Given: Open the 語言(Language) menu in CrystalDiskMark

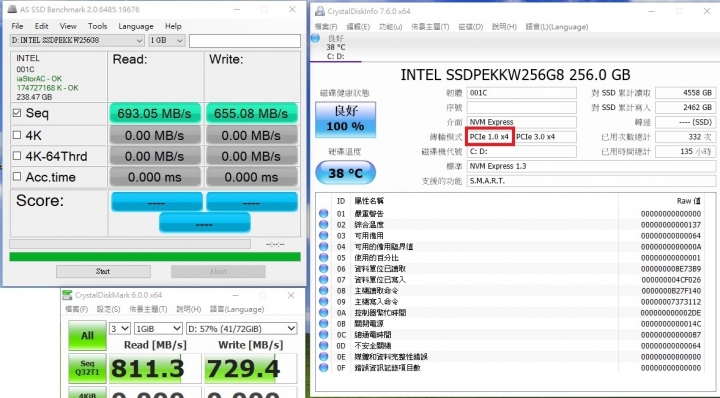Looking at the screenshot, I should tap(237, 309).
